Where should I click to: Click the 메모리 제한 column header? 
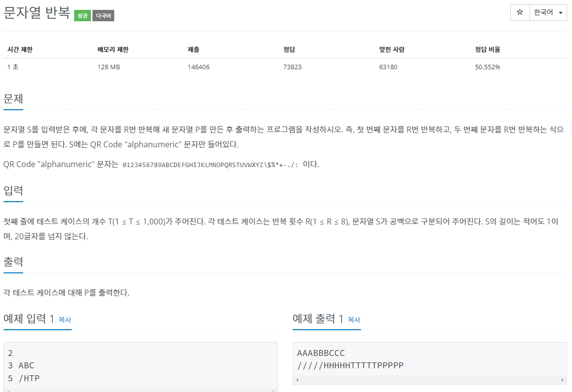pos(113,49)
